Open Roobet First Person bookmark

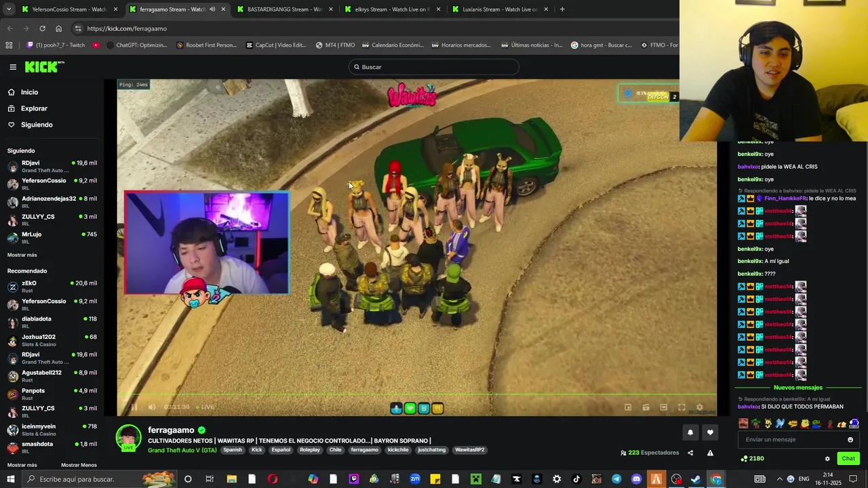[206, 45]
